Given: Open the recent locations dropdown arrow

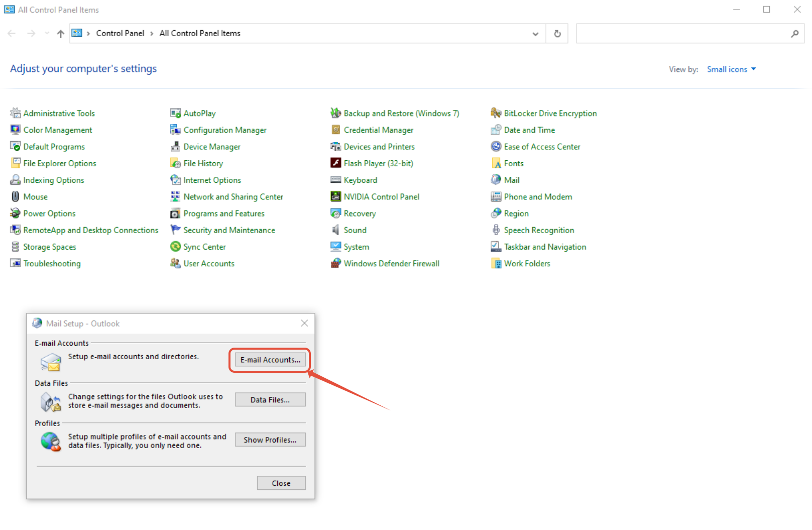Looking at the screenshot, I should (x=47, y=33).
